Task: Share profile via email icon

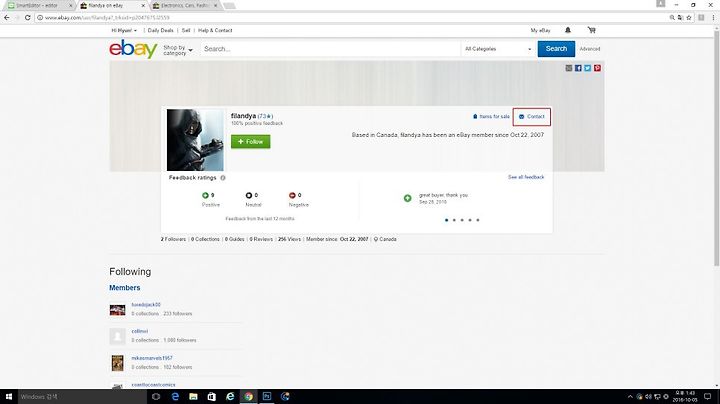Action: pos(568,68)
